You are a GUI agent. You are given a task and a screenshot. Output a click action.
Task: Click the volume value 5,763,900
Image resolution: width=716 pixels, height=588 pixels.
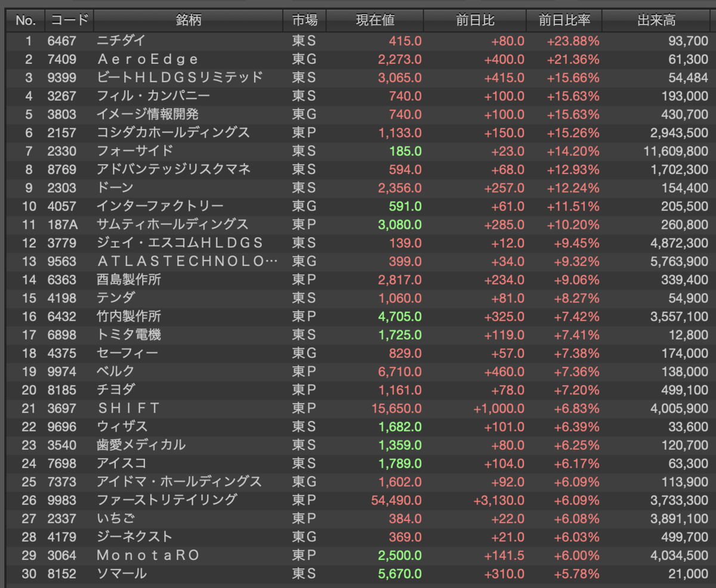pyautogui.click(x=680, y=261)
